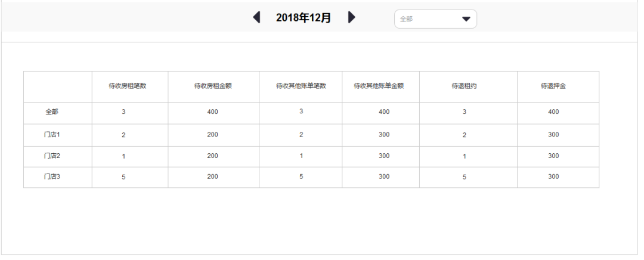This screenshot has width=644, height=260.
Task: Click 全部 row 待退押金 value 400
Action: point(553,112)
